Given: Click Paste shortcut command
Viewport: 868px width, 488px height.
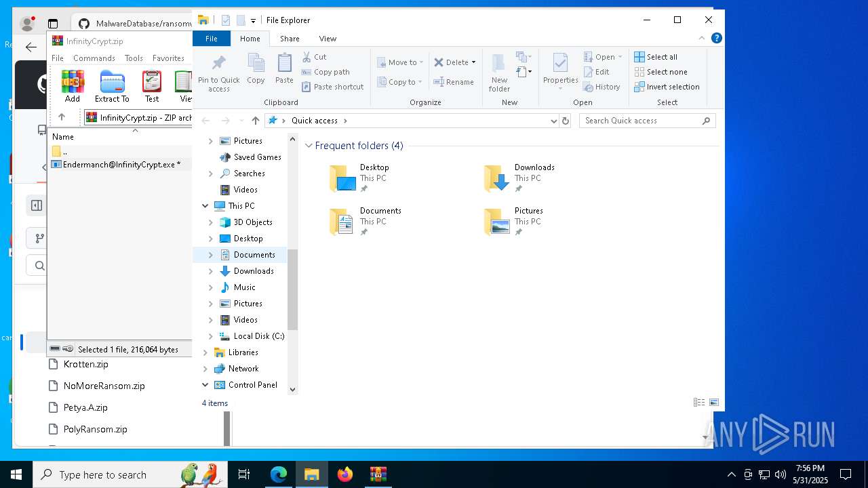Looking at the screenshot, I should 332,87.
